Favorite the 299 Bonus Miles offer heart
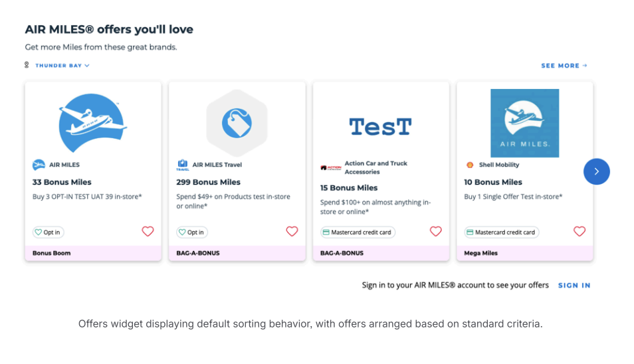The height and width of the screenshot is (364, 634). point(292,231)
